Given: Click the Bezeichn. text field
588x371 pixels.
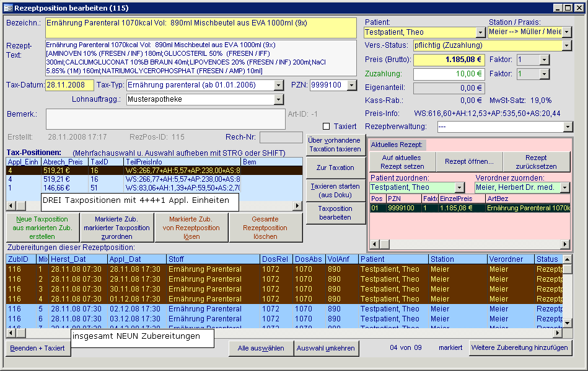Looking at the screenshot, I should point(201,28).
